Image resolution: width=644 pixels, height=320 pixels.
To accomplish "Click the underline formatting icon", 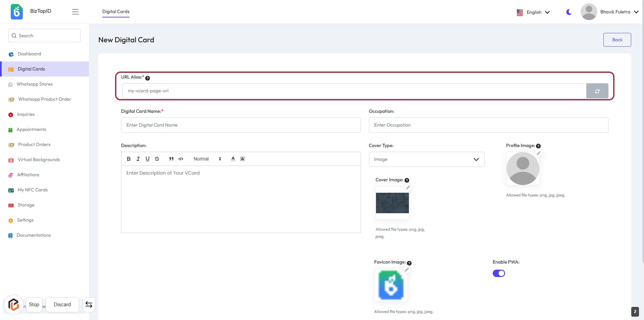I will tap(147, 159).
